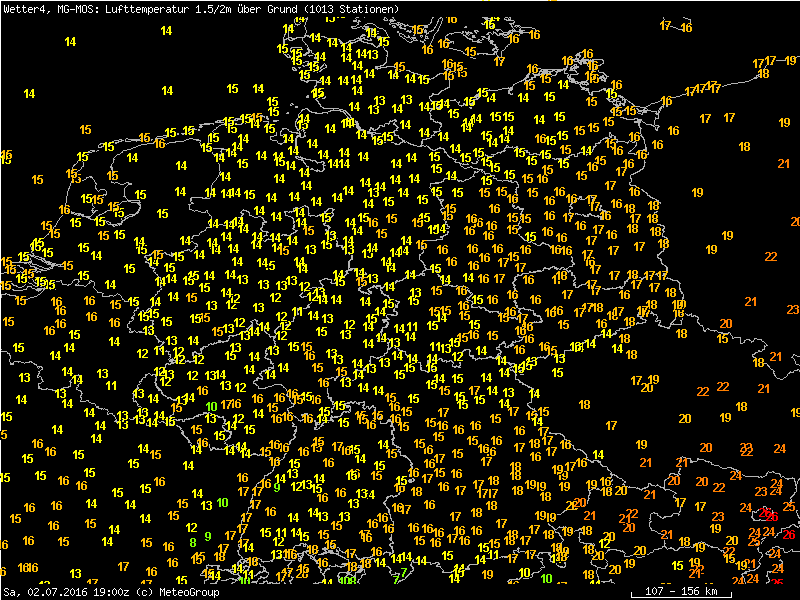The image size is (800, 600).
Task: Select the isolated 18 below top-right 19
Action: click(744, 147)
